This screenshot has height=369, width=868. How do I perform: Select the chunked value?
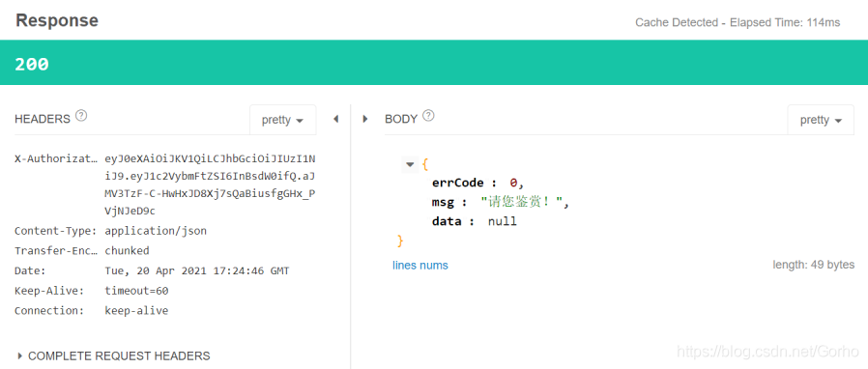coord(127,250)
